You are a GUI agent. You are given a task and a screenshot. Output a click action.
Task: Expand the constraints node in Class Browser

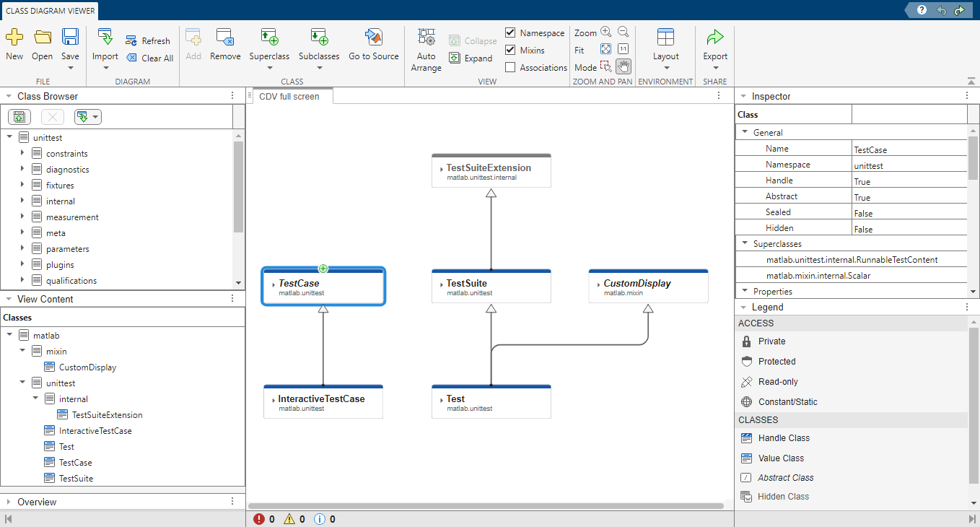22,153
